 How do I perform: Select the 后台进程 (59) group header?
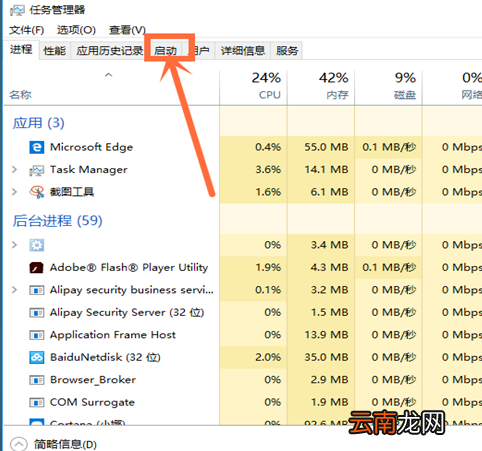tap(57, 221)
